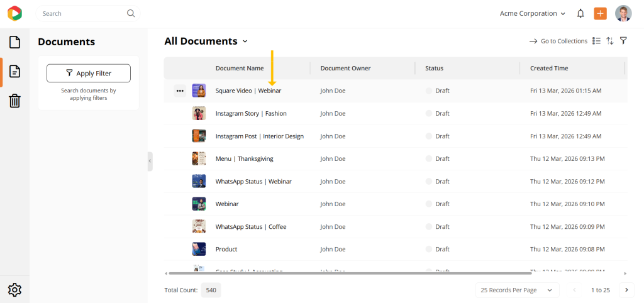Viewport: 644px width, 303px height.
Task: Open settings gear in sidebar
Action: pyautogui.click(x=14, y=290)
